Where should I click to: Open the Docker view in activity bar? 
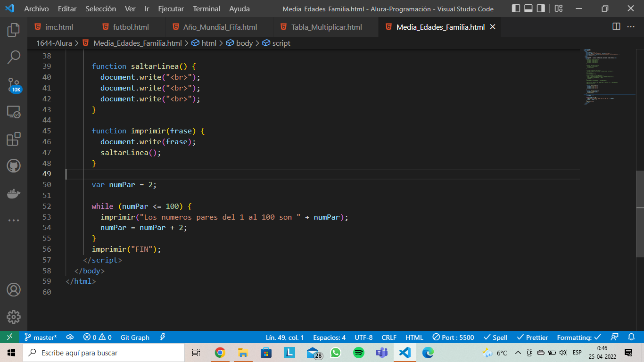14,193
